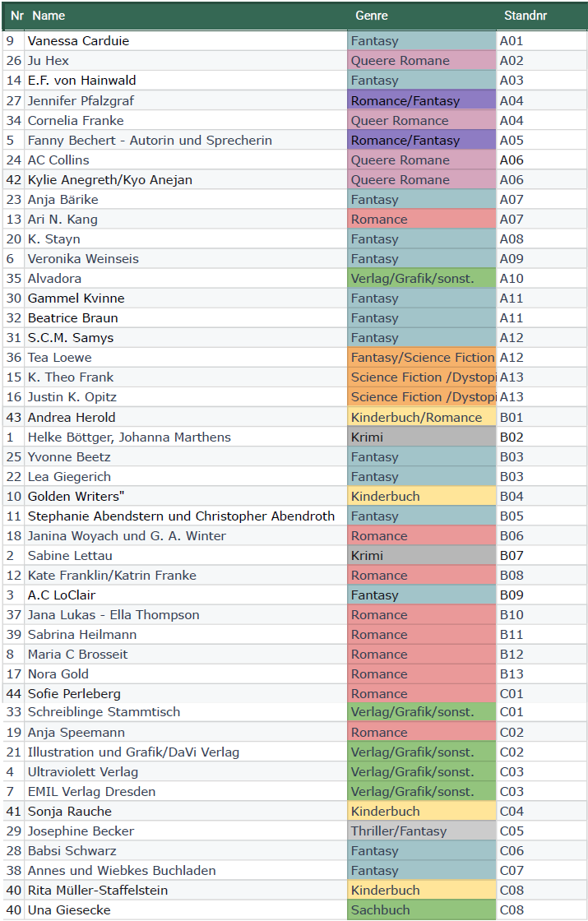Click Jennifer Pfalzgraf's Romance/Fantasy genre cell

(x=422, y=100)
